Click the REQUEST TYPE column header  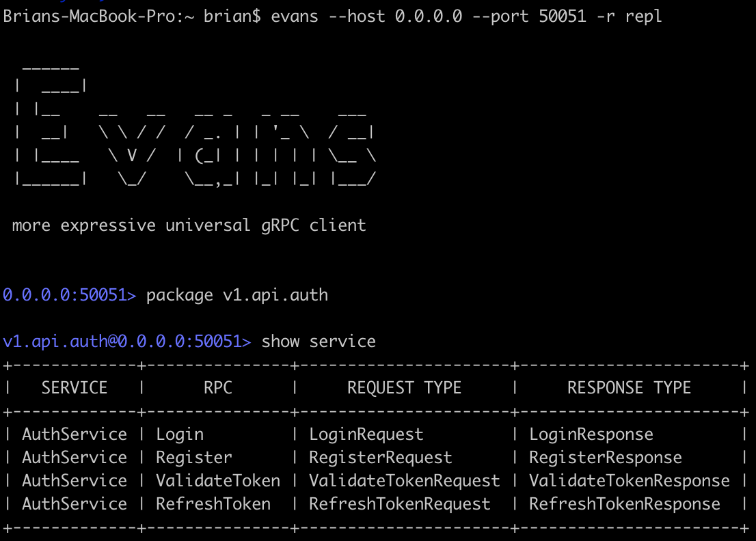tap(404, 388)
